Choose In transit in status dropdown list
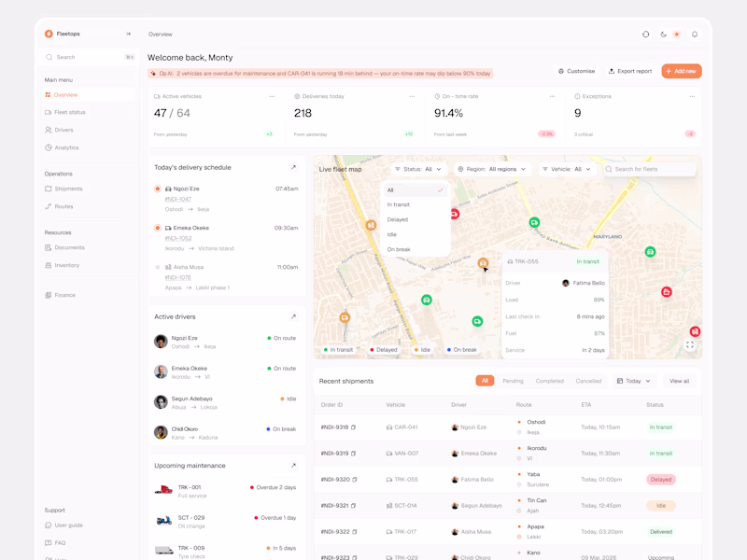This screenshot has width=747, height=560. pos(415,204)
